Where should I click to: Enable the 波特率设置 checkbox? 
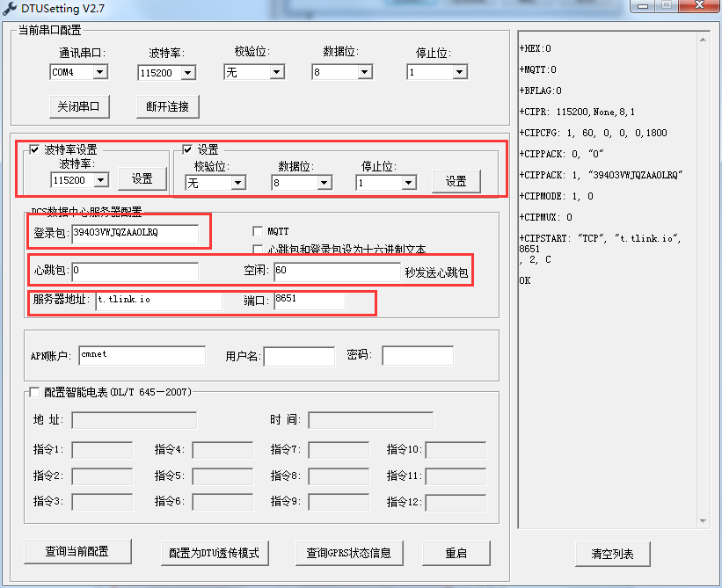point(35,149)
